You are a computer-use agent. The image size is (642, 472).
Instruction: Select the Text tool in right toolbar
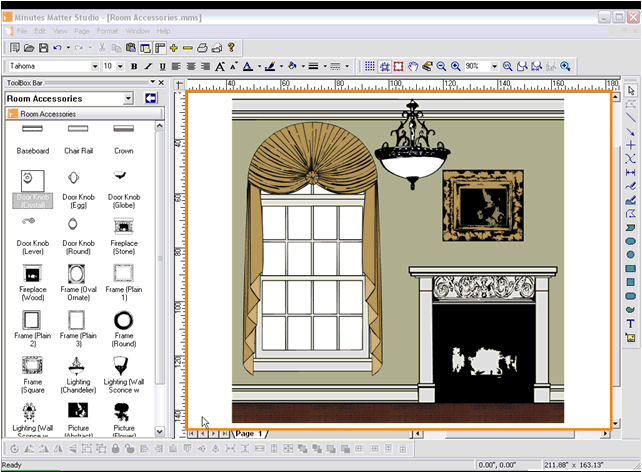[631, 324]
